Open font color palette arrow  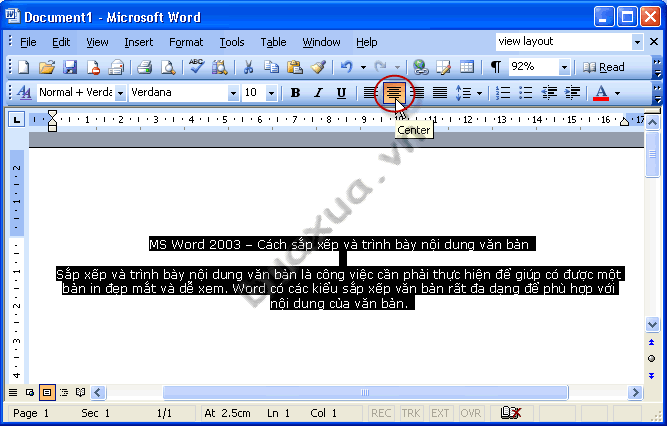coord(617,93)
